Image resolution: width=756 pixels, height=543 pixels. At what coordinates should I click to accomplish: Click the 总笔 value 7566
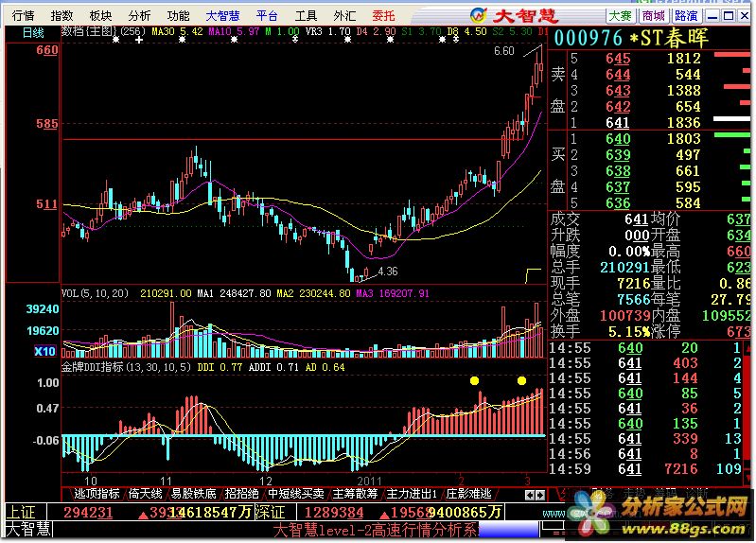click(634, 300)
